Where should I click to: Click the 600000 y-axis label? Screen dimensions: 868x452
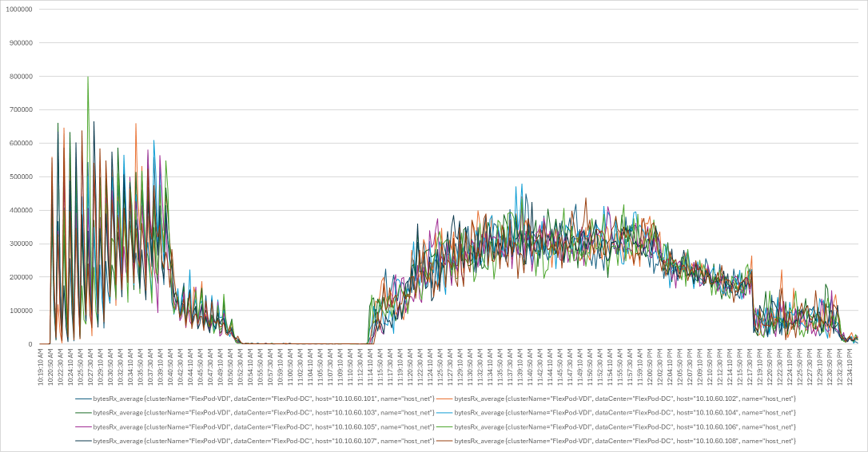[19, 143]
